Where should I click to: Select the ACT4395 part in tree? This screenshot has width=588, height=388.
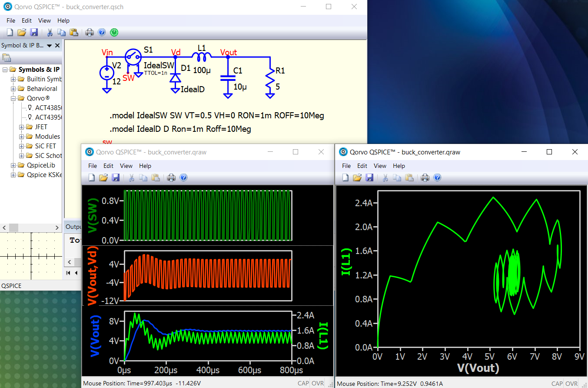tap(48, 117)
